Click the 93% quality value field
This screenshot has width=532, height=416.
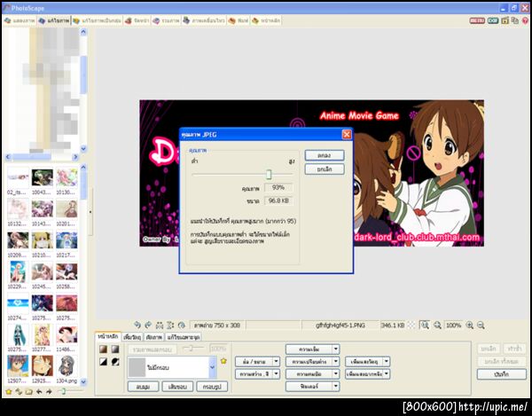(x=278, y=187)
